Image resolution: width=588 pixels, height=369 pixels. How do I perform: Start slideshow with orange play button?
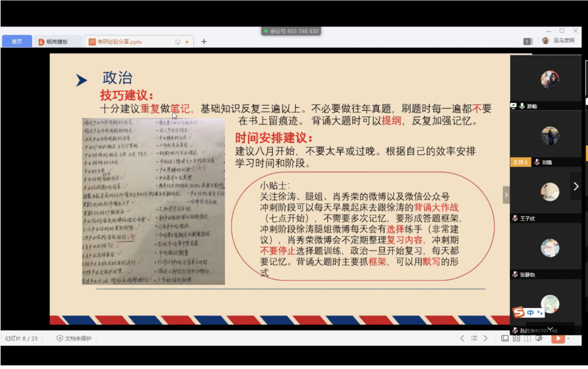click(558, 339)
